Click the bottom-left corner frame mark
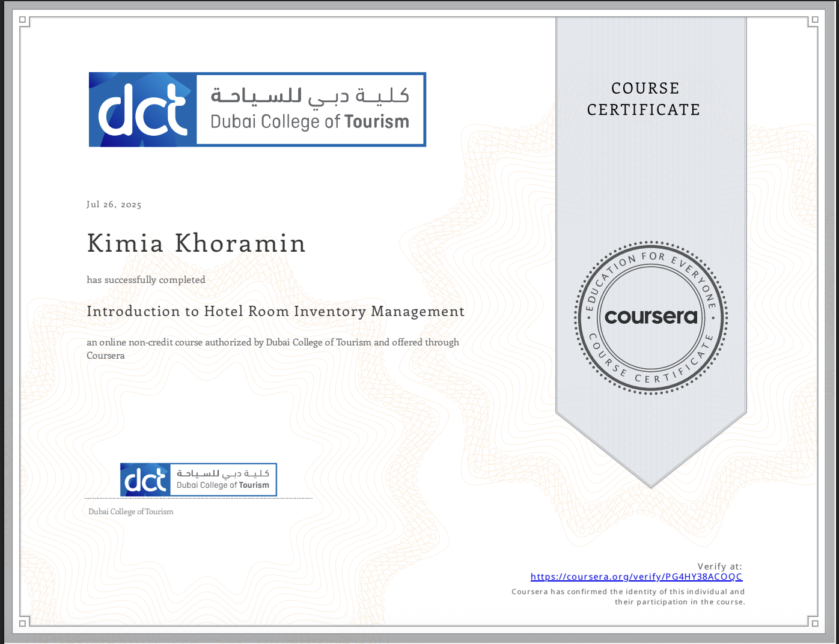839x644 pixels. point(23,625)
